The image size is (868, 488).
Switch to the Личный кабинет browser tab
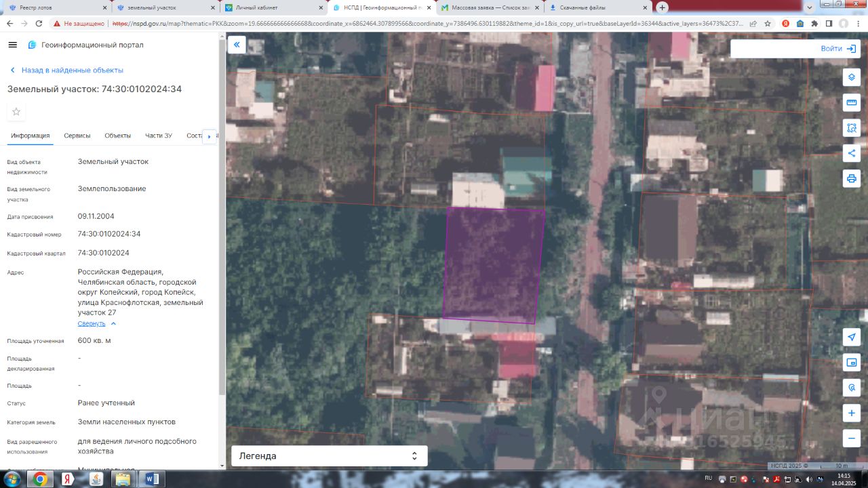pos(274,7)
